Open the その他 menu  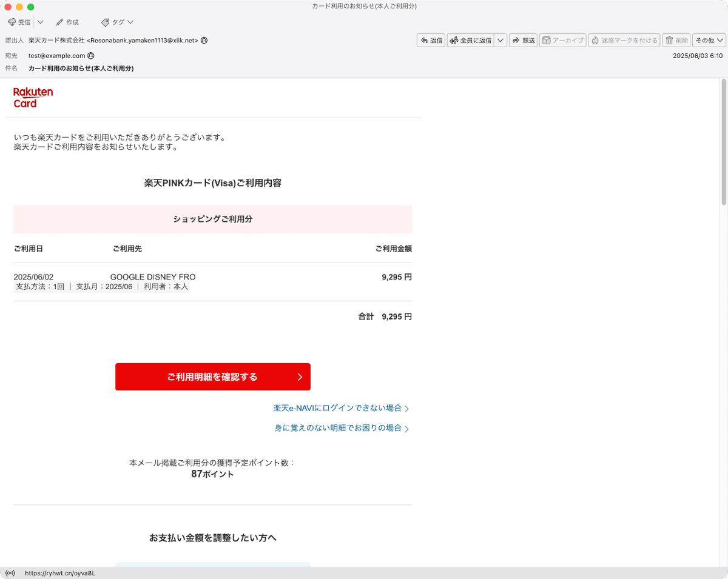(x=708, y=40)
